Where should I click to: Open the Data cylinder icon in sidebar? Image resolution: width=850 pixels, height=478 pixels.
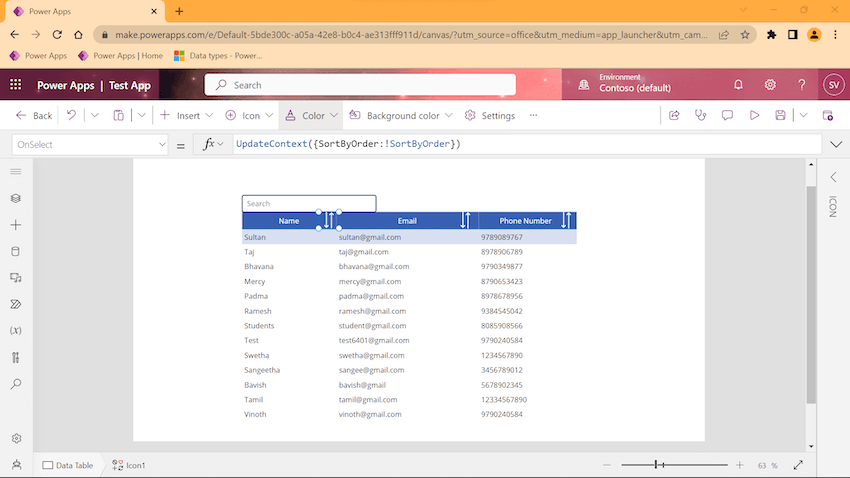click(16, 251)
